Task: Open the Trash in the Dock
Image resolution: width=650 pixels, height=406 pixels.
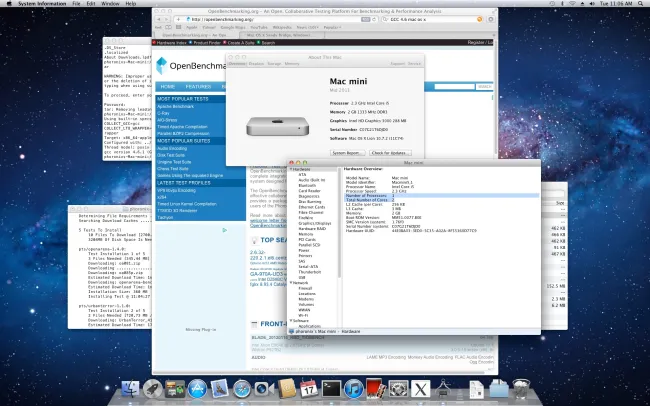Action: 521,389
